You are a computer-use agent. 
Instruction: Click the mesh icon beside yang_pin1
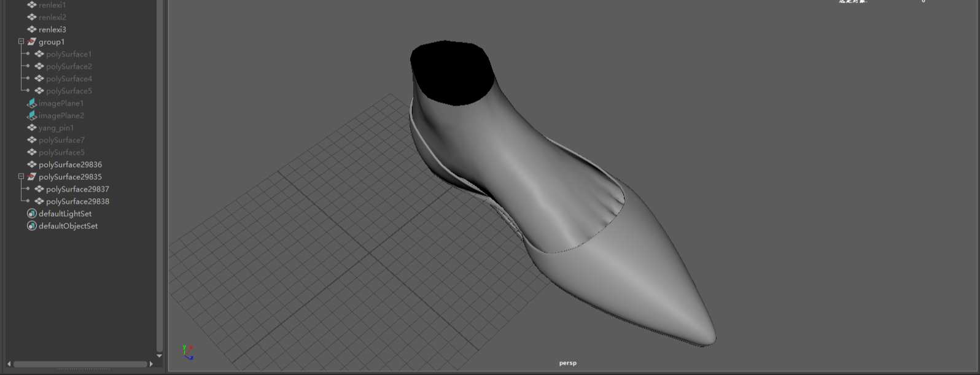click(x=32, y=128)
